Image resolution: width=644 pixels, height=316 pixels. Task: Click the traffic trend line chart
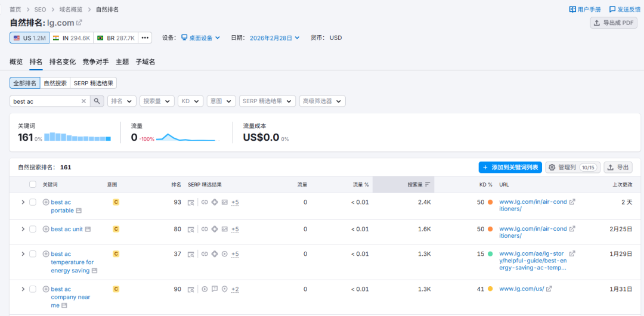188,137
